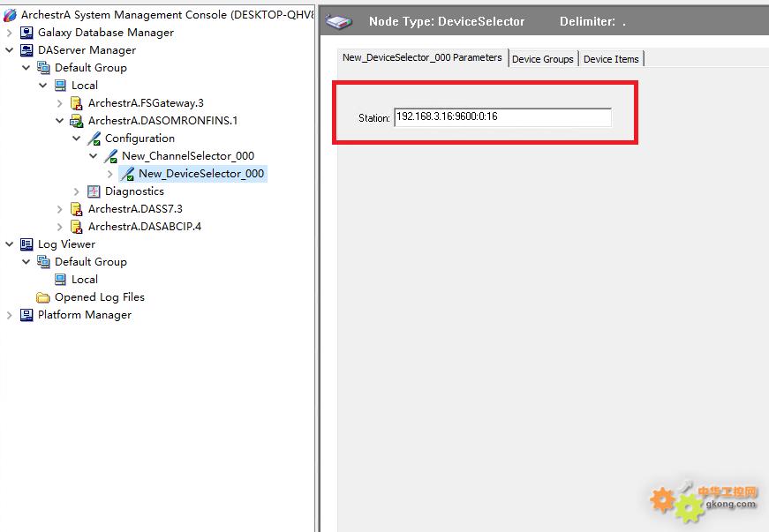Click the device icon in the Node Type header
The width and height of the screenshot is (769, 532).
pyautogui.click(x=339, y=22)
